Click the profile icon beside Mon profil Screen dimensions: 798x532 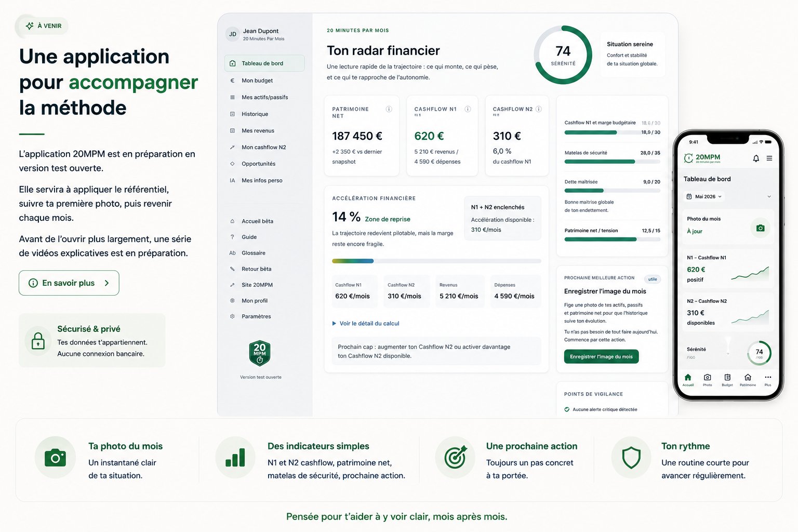(x=232, y=300)
